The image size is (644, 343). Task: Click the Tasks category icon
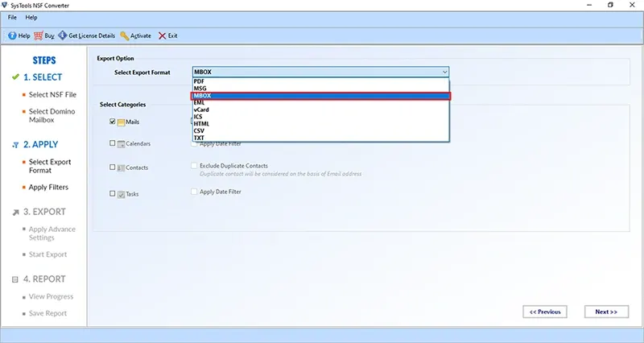pos(121,194)
